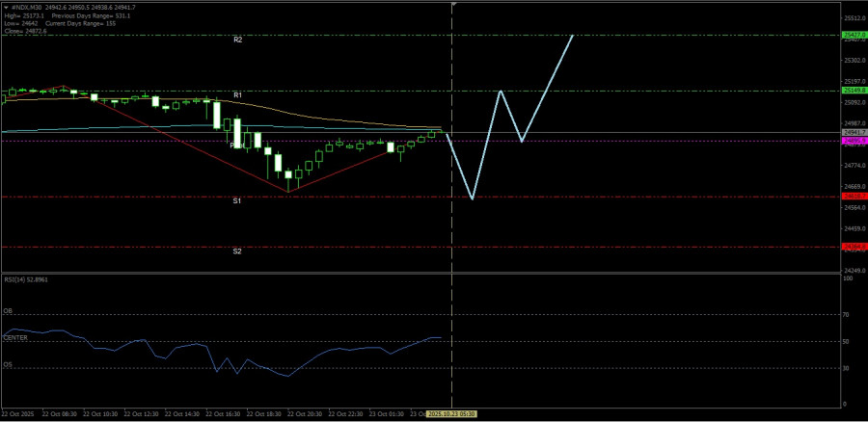This screenshot has height=422, width=868.
Task: Select the green 25427.0 R2 price tag
Action: tap(854, 35)
